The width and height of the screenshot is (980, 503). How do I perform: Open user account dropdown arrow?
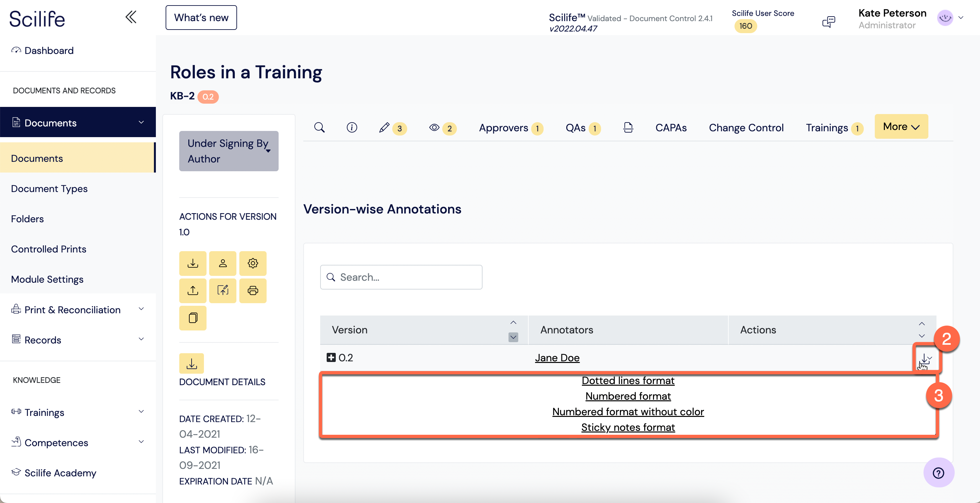(961, 18)
